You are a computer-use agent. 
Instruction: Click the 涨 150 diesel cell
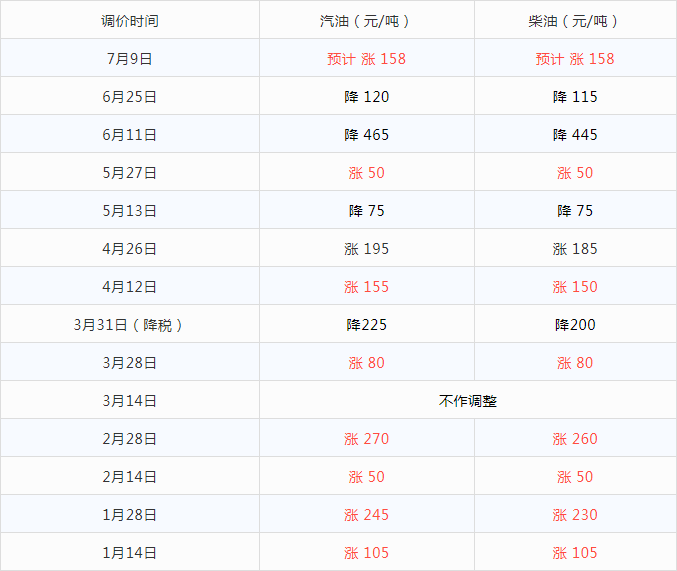575,287
